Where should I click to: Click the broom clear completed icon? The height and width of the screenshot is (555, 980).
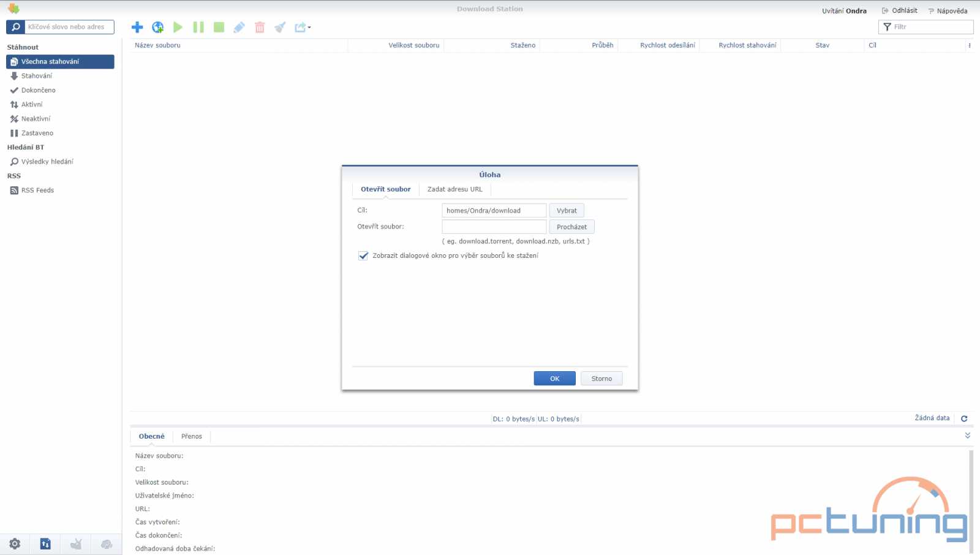pos(280,27)
